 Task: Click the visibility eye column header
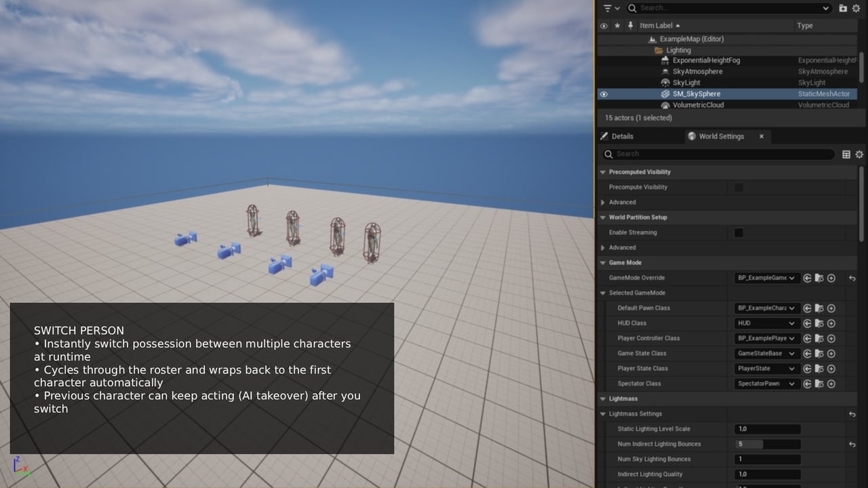pos(604,26)
